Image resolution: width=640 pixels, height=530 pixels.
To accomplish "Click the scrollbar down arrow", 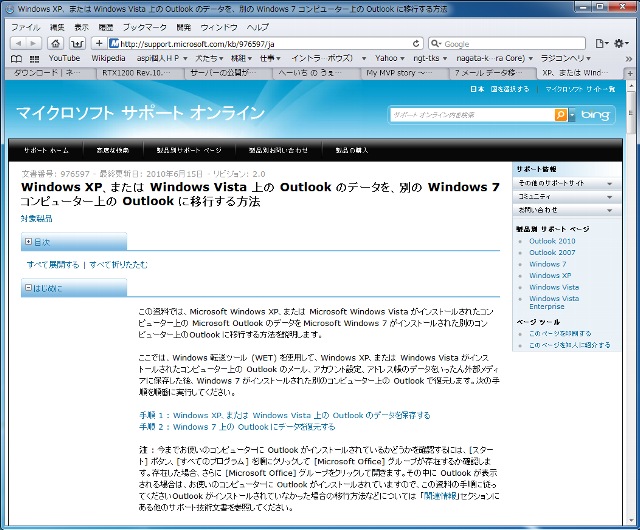I will [631, 521].
